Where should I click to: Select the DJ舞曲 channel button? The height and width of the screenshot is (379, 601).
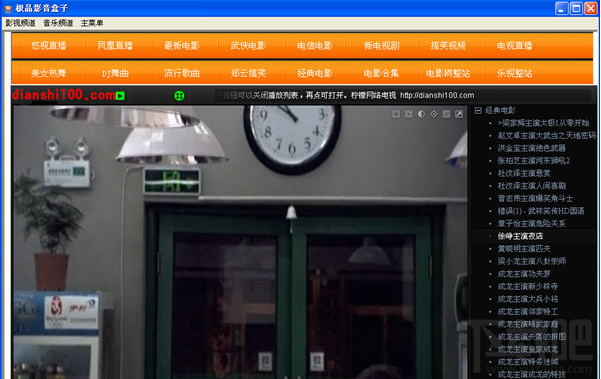coord(115,73)
